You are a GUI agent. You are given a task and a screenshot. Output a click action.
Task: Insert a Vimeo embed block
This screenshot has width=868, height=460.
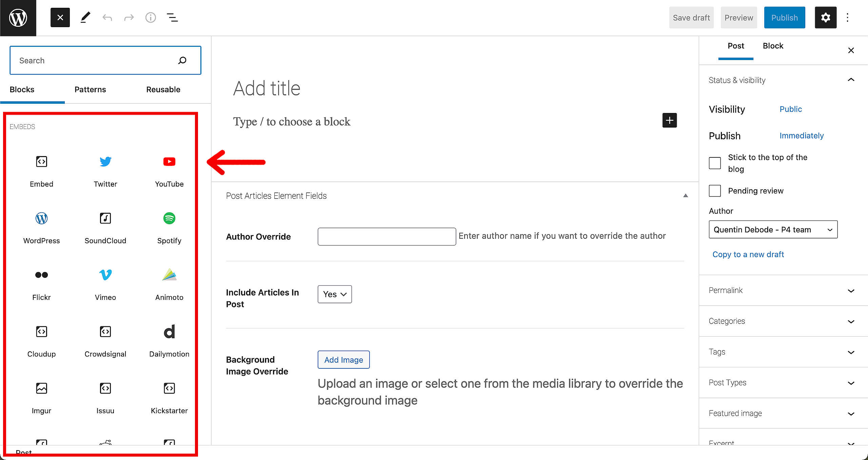[x=105, y=285]
